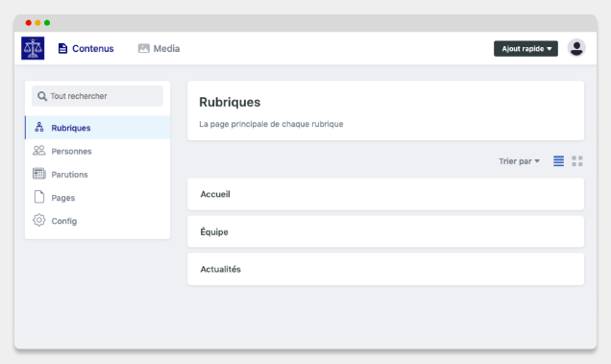The height and width of the screenshot is (364, 611).
Task: Click the green maximize window button
Action: click(47, 23)
